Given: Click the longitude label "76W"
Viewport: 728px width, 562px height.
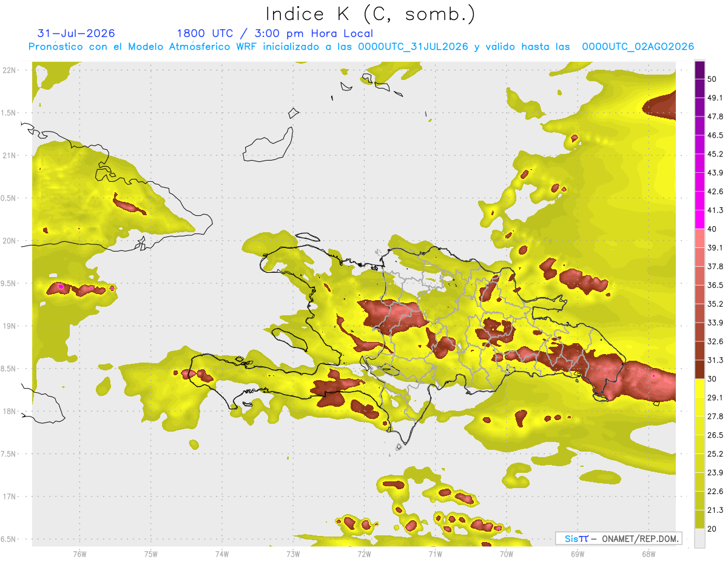Looking at the screenshot, I should pyautogui.click(x=79, y=554).
